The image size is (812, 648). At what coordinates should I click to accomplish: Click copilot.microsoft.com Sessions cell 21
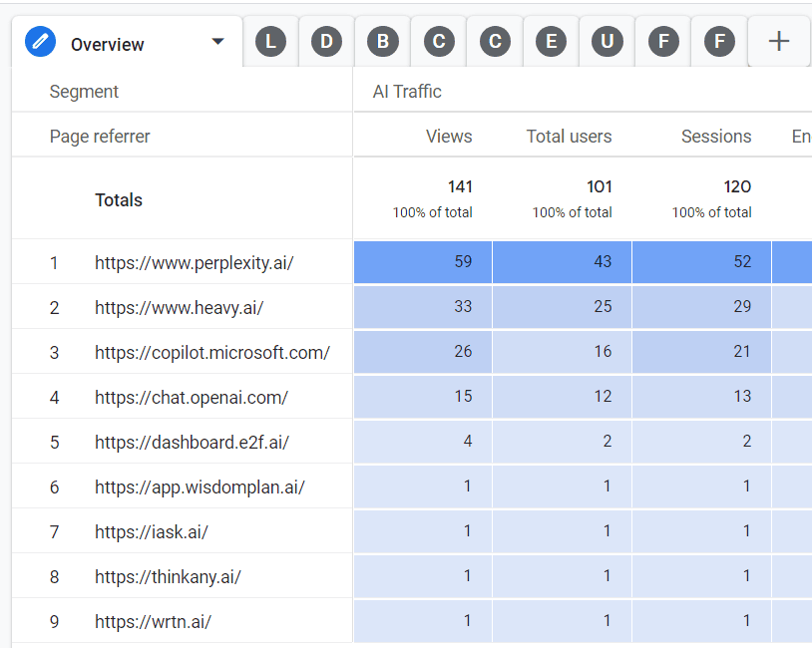[701, 352]
